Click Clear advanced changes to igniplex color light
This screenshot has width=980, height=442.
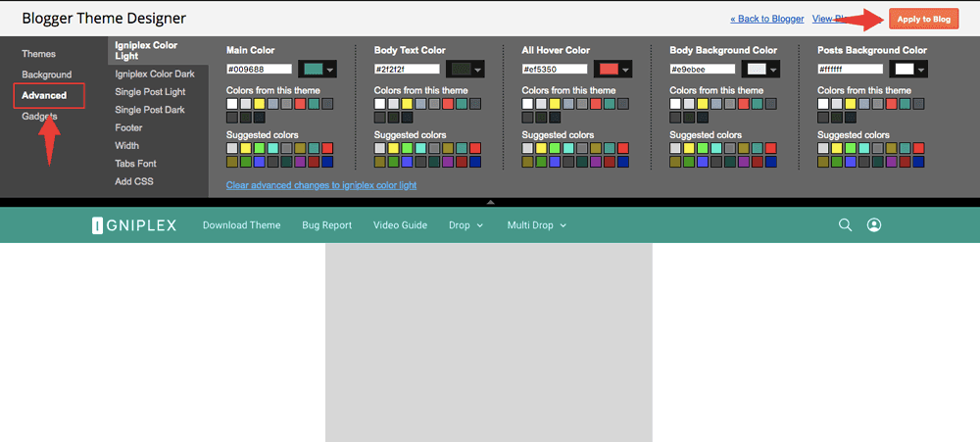tap(321, 185)
